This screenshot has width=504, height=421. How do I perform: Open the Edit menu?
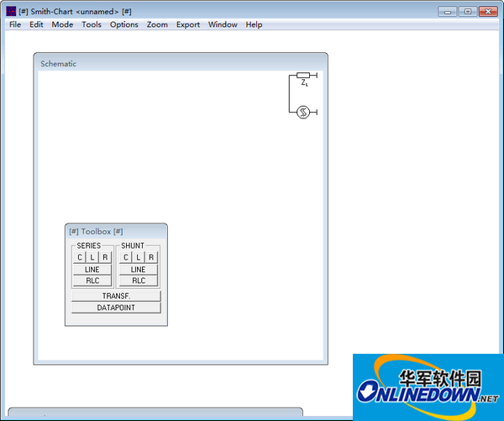36,24
